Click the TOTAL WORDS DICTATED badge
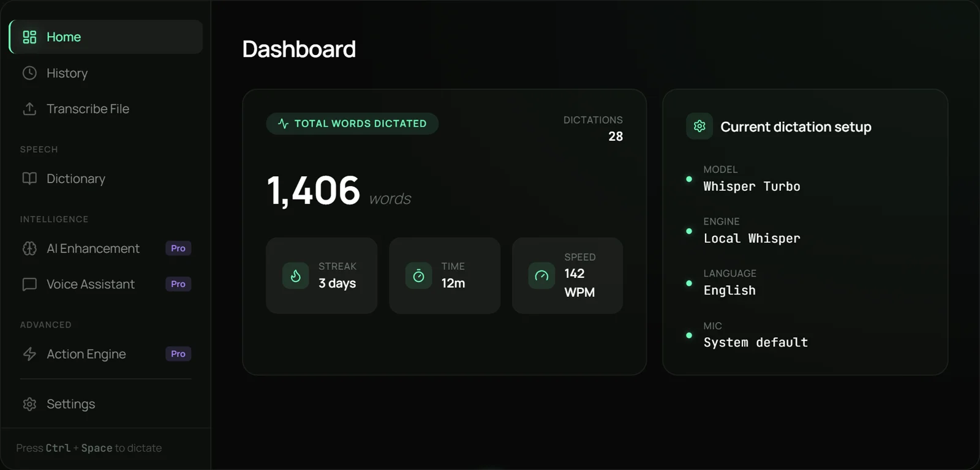 pos(352,123)
